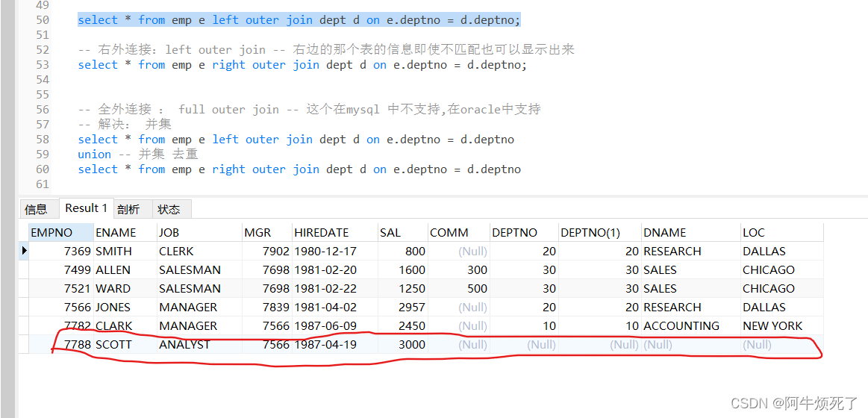
Task: Click line number 60 in the gutter
Action: 43,169
